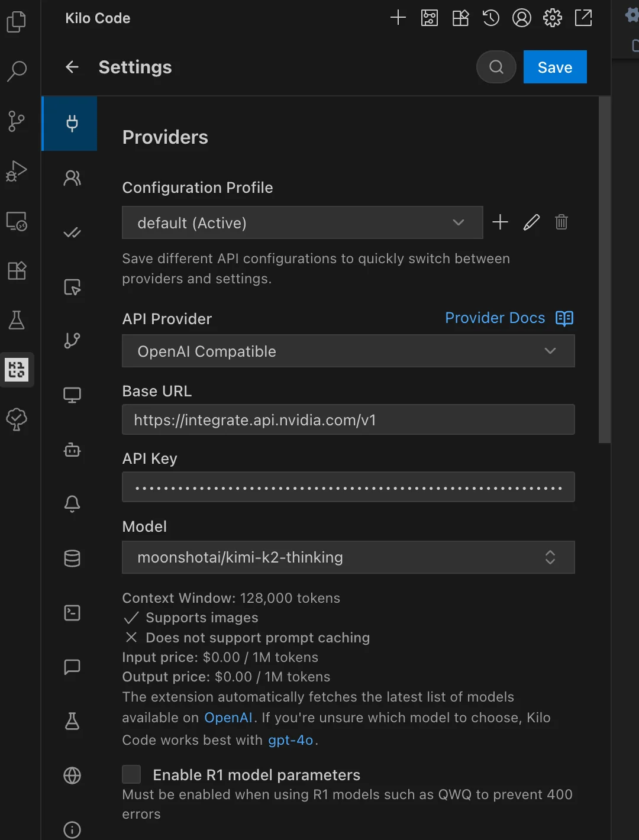This screenshot has width=639, height=840.
Task: Open Kilo Code task history
Action: (490, 18)
